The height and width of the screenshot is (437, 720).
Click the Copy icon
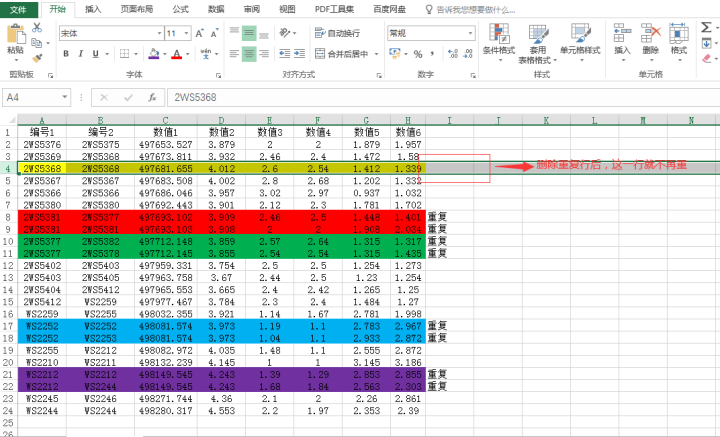[x=36, y=43]
